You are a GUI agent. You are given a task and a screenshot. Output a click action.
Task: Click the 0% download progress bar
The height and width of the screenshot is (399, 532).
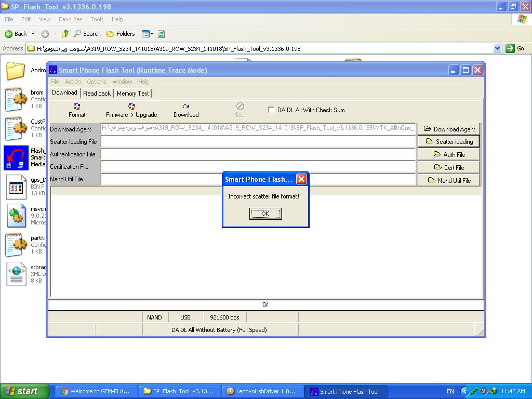265,305
